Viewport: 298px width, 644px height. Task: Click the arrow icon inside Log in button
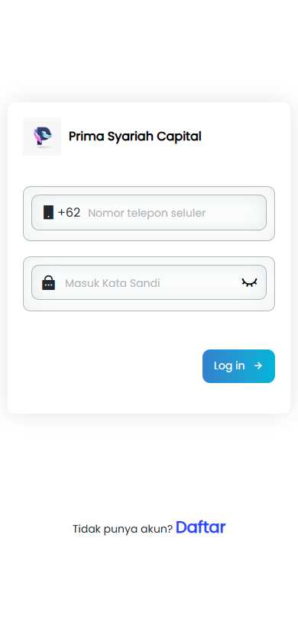[x=258, y=365]
